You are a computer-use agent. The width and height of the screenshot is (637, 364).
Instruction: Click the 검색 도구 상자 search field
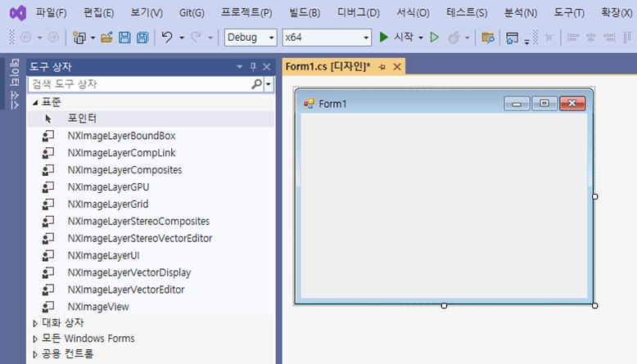(140, 84)
